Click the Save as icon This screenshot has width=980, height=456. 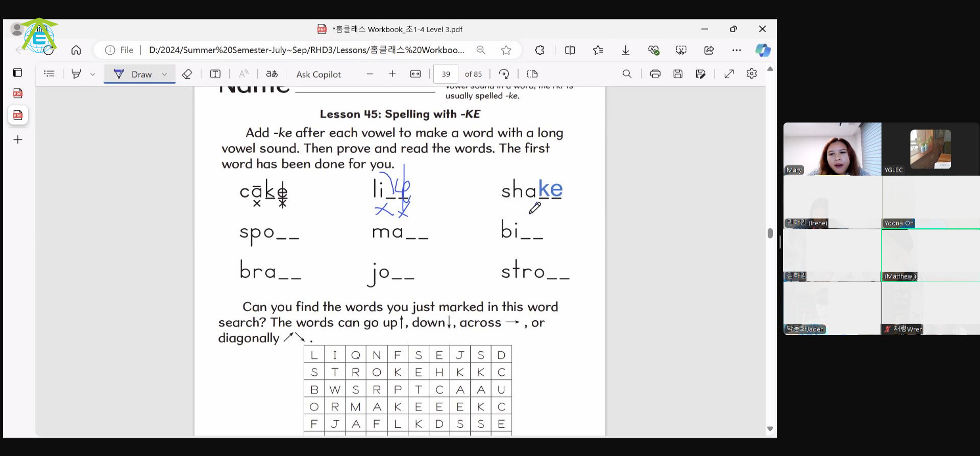[701, 74]
